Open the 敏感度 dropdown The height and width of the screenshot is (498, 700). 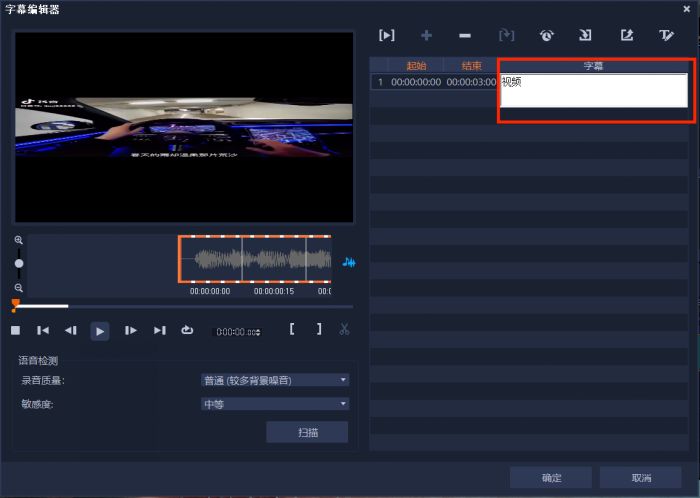click(275, 404)
